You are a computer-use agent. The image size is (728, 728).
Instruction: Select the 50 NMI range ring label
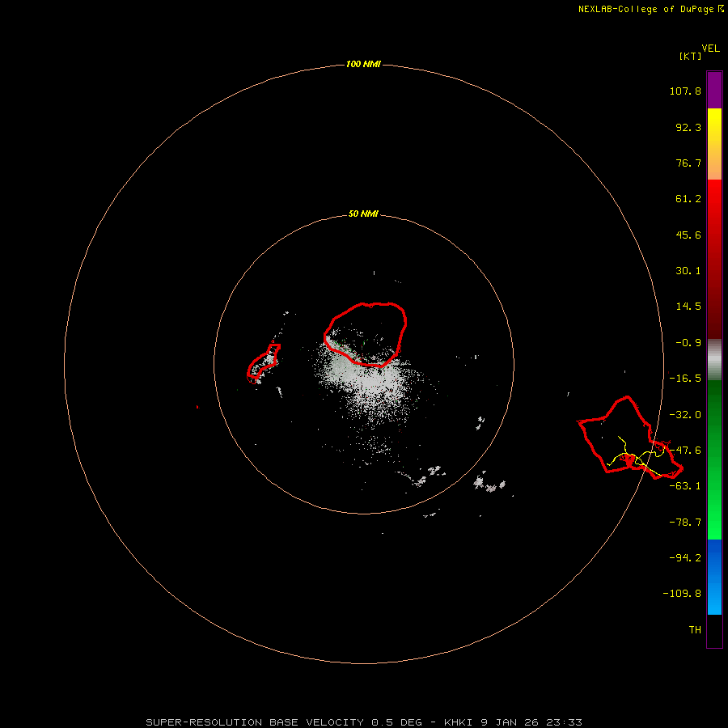(x=363, y=214)
